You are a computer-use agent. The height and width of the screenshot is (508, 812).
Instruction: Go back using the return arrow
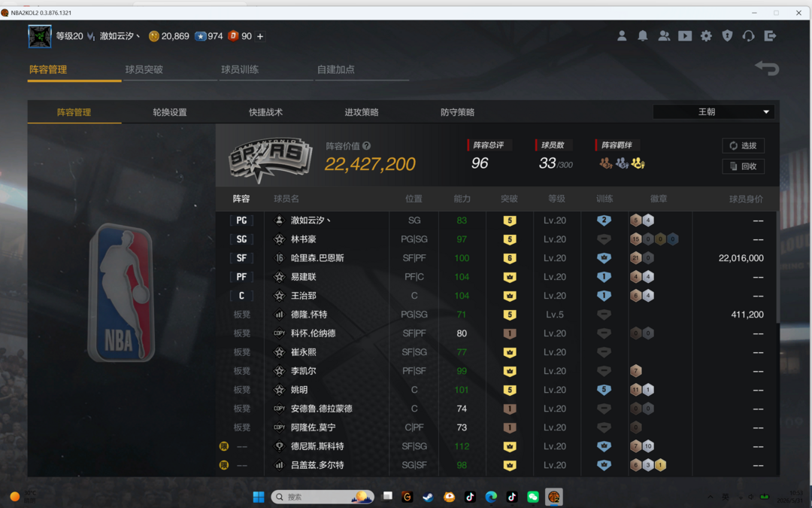pyautogui.click(x=767, y=68)
